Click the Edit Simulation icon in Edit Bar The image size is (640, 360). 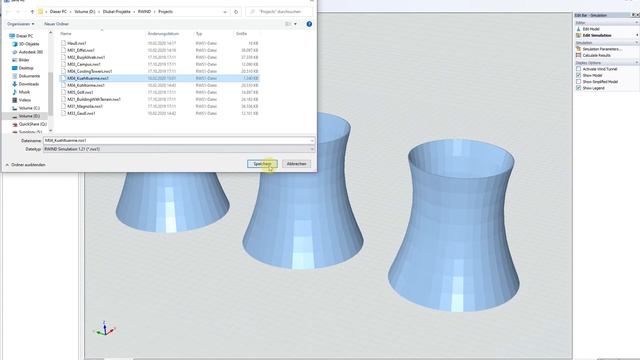(578, 36)
